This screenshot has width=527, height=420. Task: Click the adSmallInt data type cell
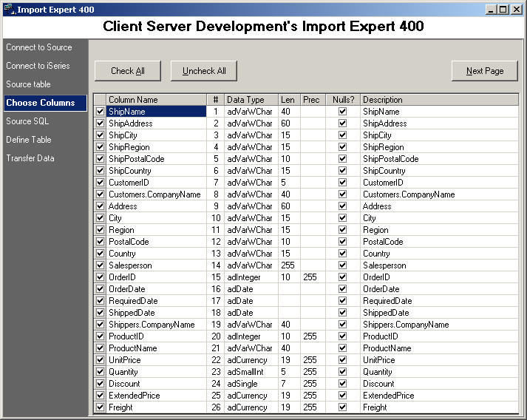251,372
